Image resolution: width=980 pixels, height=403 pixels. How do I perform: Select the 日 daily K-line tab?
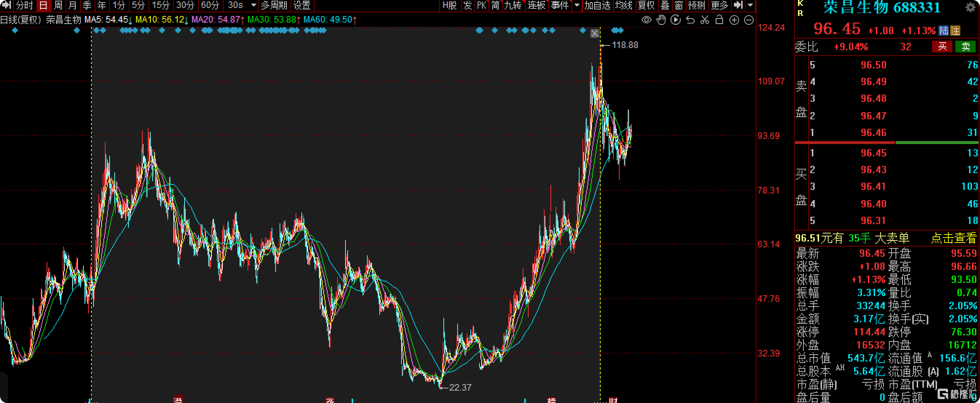(43, 5)
